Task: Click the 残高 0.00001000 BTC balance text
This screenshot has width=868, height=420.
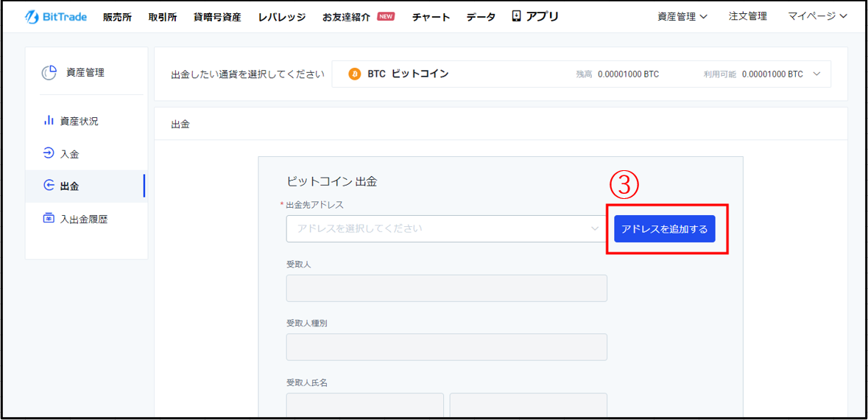Action: coord(617,74)
